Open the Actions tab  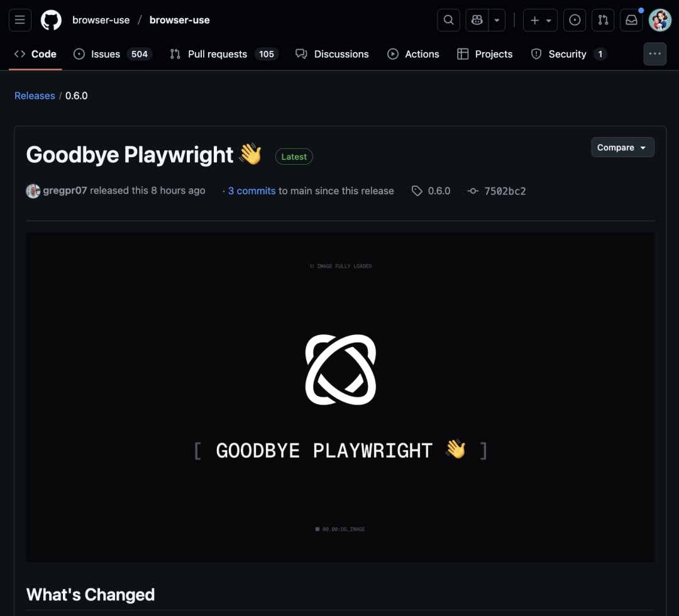413,54
